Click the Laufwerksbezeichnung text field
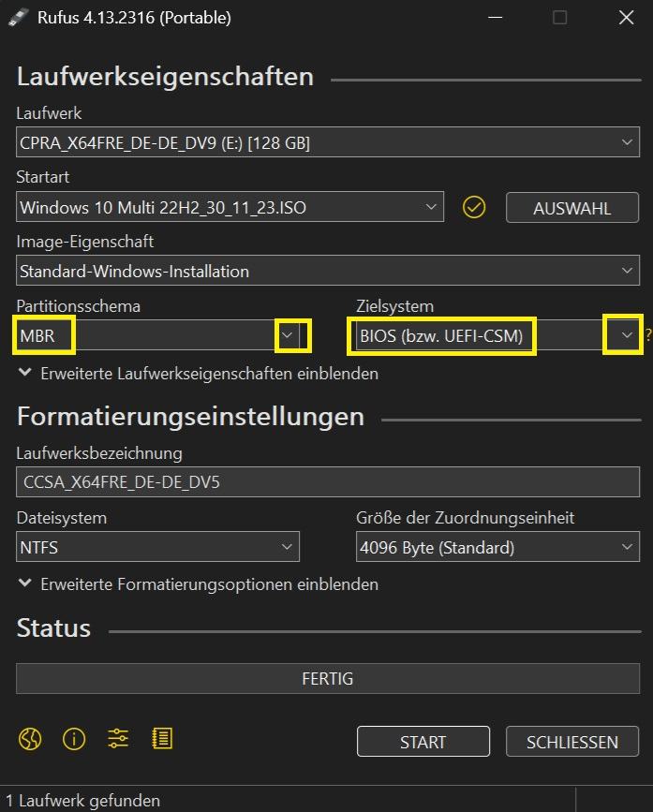The width and height of the screenshot is (653, 812). 328,481
